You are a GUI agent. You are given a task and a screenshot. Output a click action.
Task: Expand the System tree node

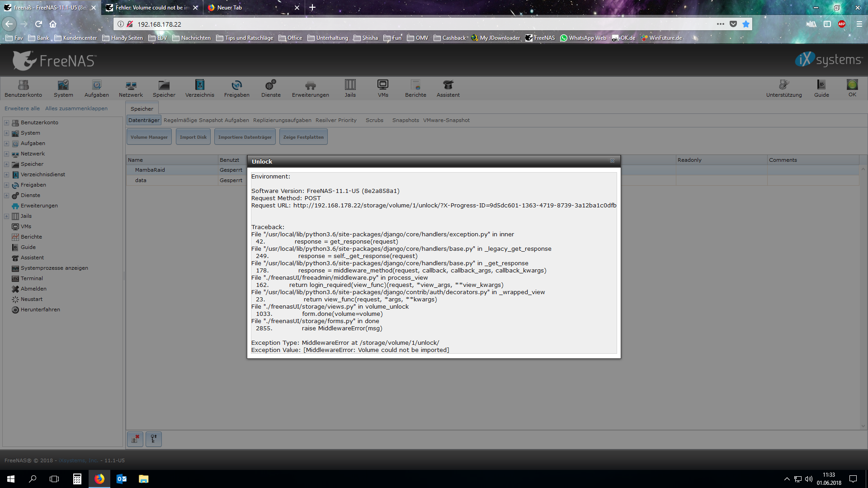[6, 133]
